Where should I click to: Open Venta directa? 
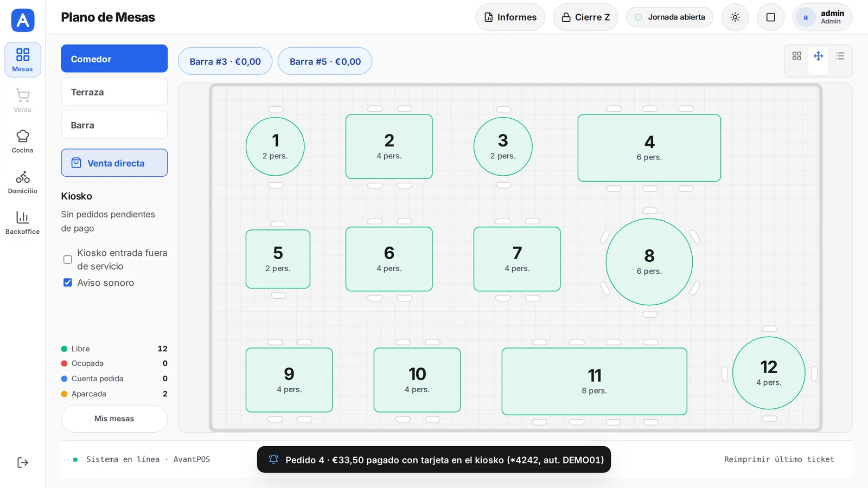tap(114, 163)
